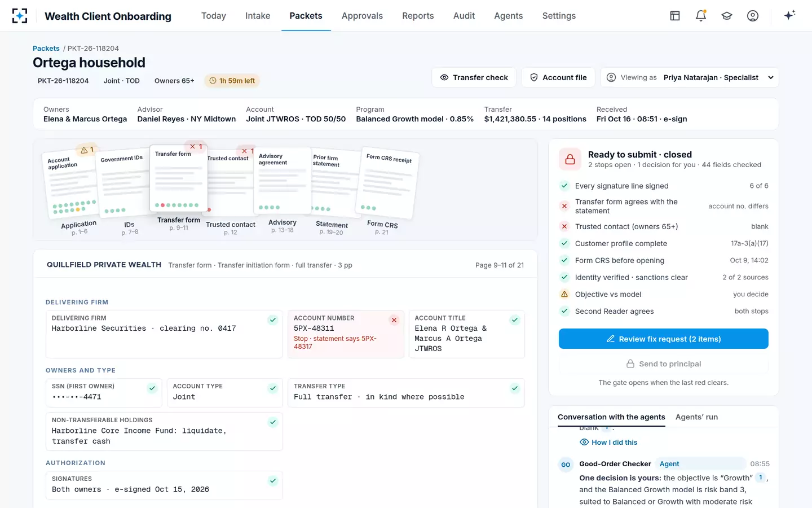Click red X beside Trusted contact (owners 65+)
812x508 pixels.
[x=564, y=226]
